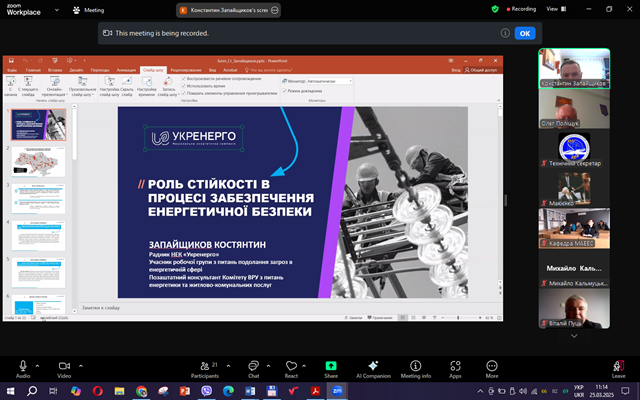The image size is (640, 400).
Task: Fit slide to window icon in status bar
Action: click(x=499, y=318)
